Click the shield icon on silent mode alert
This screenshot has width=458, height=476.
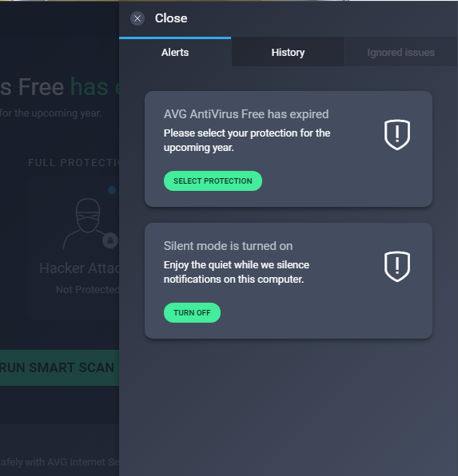tap(397, 266)
